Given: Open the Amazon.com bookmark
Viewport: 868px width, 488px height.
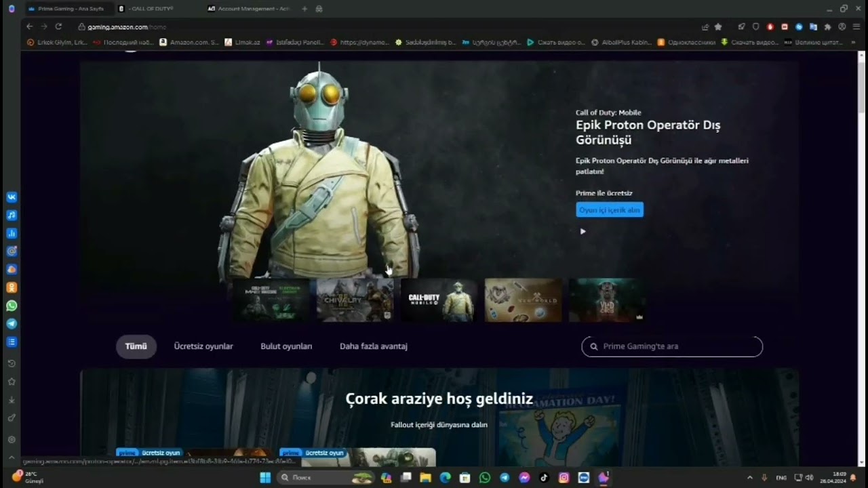Looking at the screenshot, I should [189, 42].
